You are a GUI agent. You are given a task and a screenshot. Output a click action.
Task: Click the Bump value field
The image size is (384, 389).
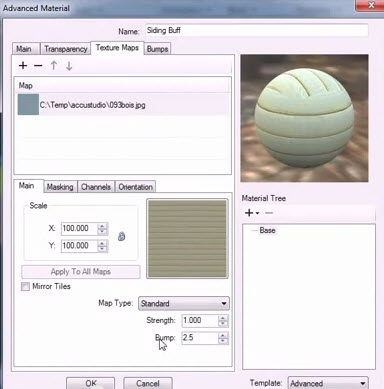pyautogui.click(x=200, y=338)
